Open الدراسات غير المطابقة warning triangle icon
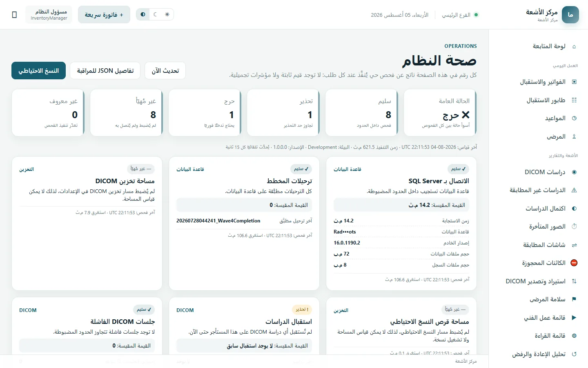The image size is (588, 368). coord(574,190)
